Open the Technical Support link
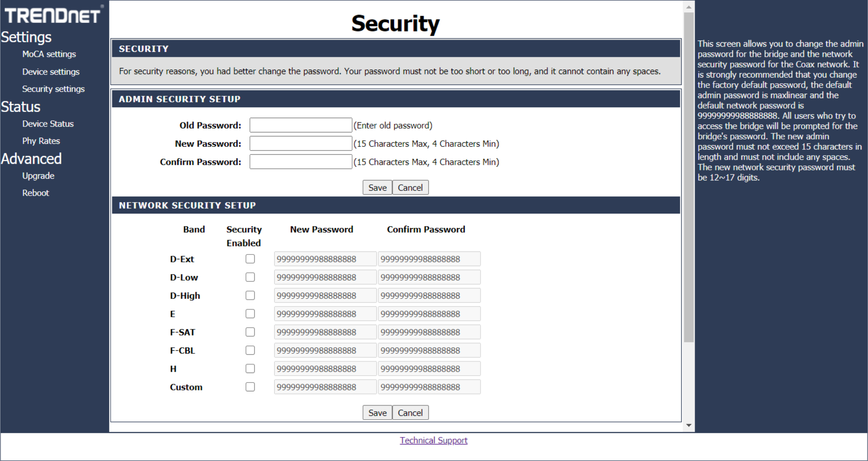 click(434, 440)
